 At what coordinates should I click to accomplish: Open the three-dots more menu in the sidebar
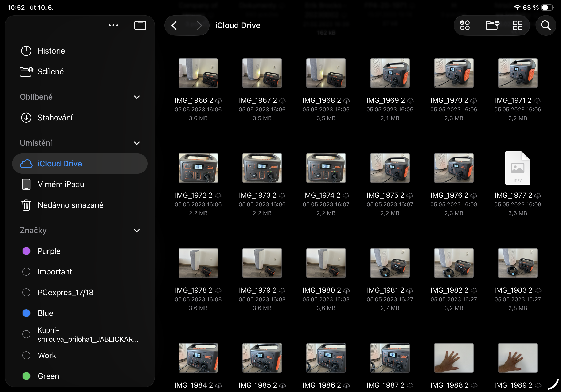click(113, 25)
